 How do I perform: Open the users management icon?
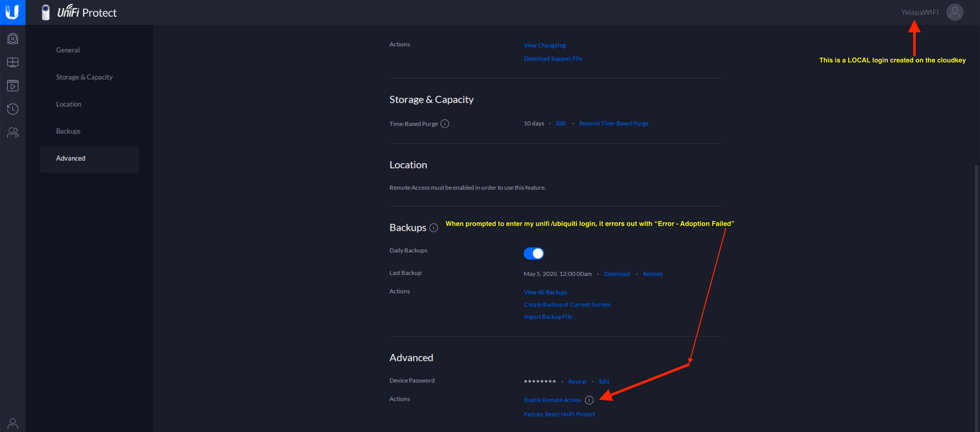13,132
